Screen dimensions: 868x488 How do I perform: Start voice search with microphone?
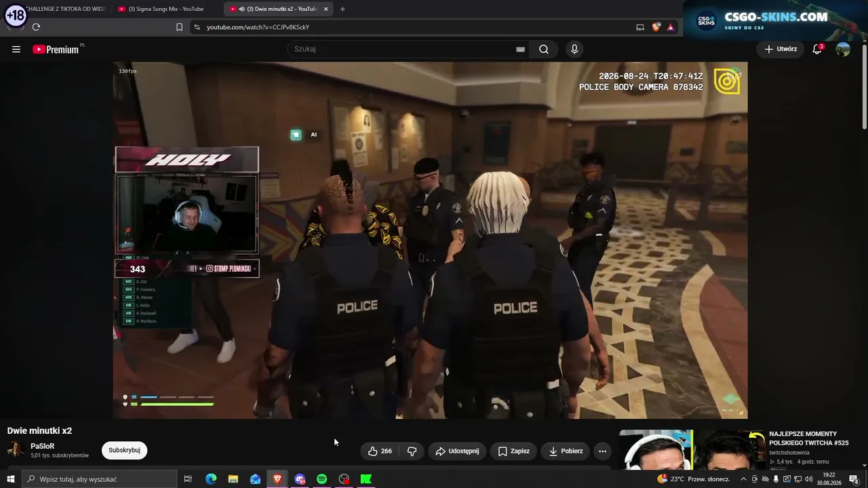(x=574, y=49)
